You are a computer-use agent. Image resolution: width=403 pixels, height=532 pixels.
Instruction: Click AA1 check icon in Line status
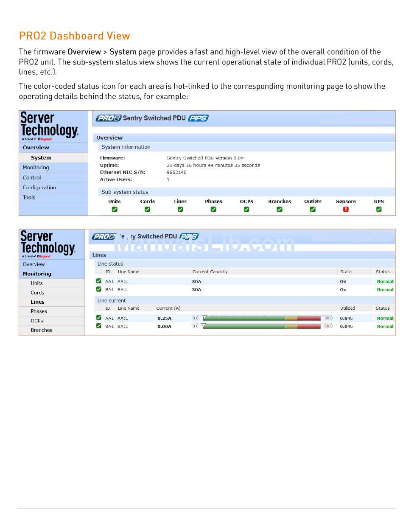[x=99, y=281]
